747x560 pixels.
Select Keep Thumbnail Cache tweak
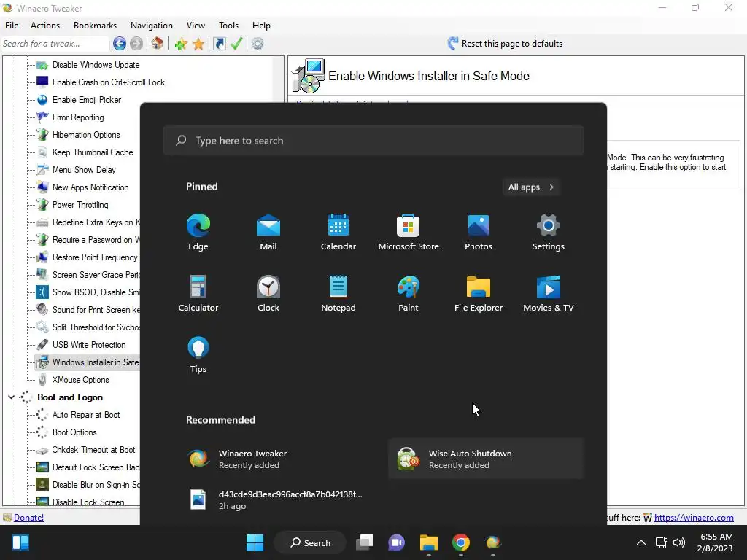click(x=93, y=152)
